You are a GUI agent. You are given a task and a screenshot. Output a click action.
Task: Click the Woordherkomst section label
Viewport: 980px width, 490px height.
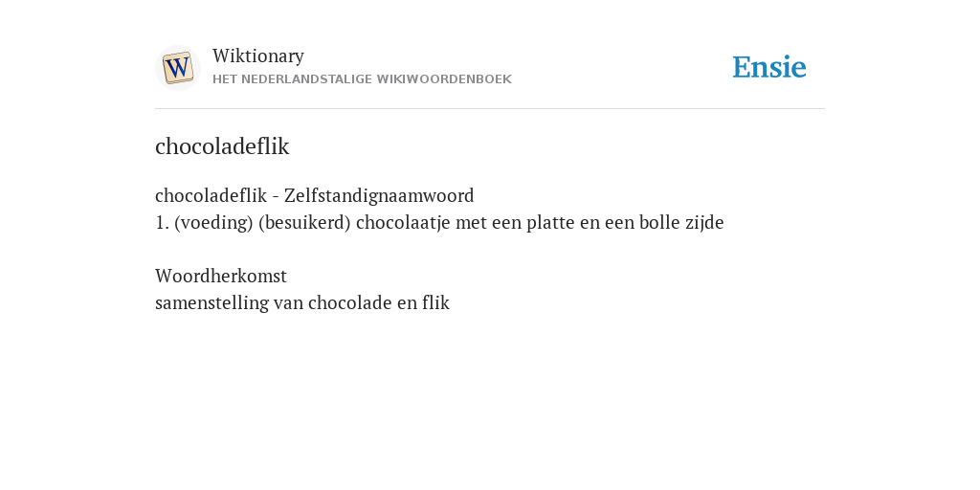coord(221,276)
